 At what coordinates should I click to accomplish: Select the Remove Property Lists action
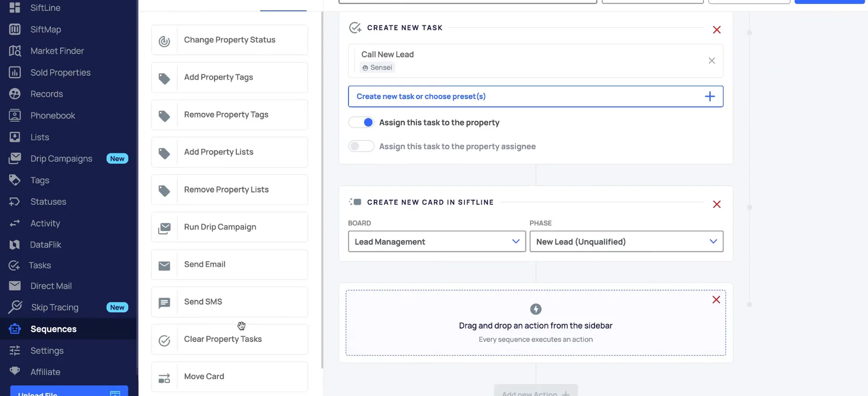tap(230, 190)
